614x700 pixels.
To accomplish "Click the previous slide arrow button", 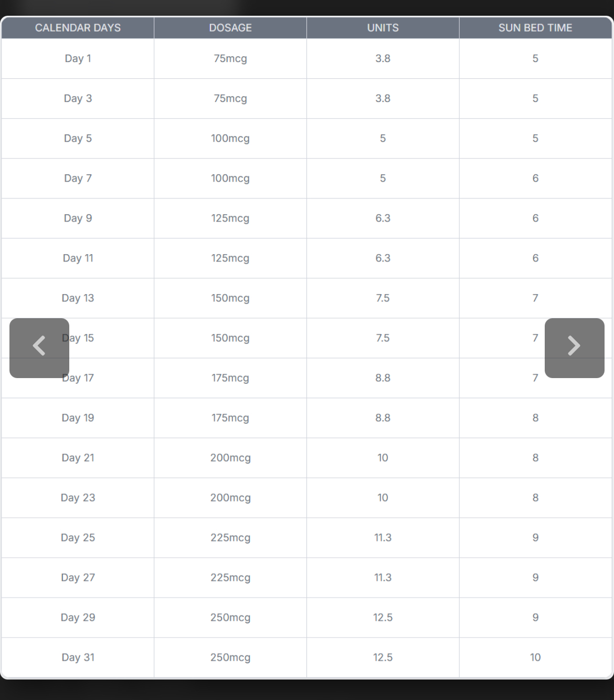I will [39, 348].
